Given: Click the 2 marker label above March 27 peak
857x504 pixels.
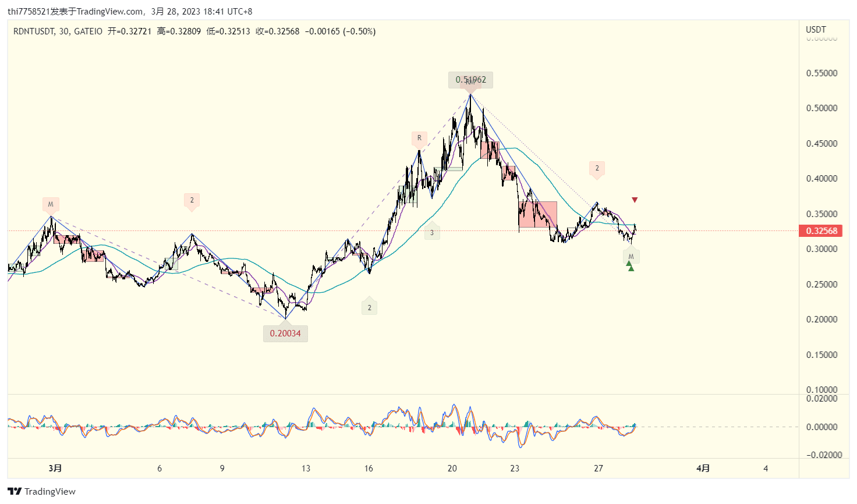Looking at the screenshot, I should (597, 168).
